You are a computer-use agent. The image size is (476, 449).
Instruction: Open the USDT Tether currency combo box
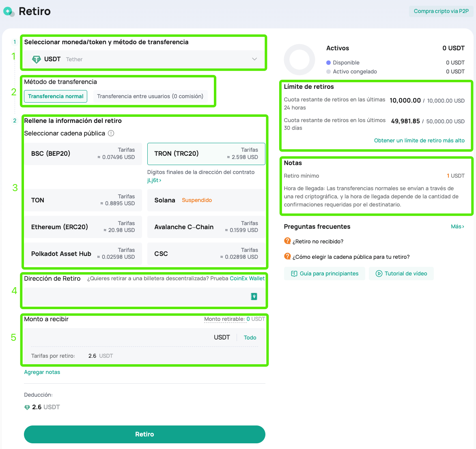pos(144,59)
